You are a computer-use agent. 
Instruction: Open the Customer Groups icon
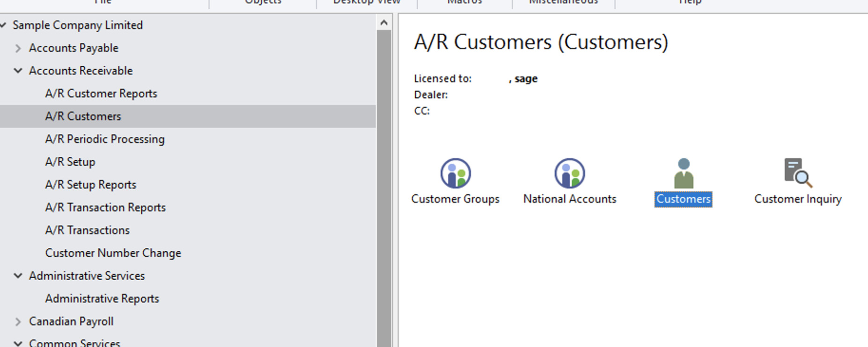[x=455, y=173]
